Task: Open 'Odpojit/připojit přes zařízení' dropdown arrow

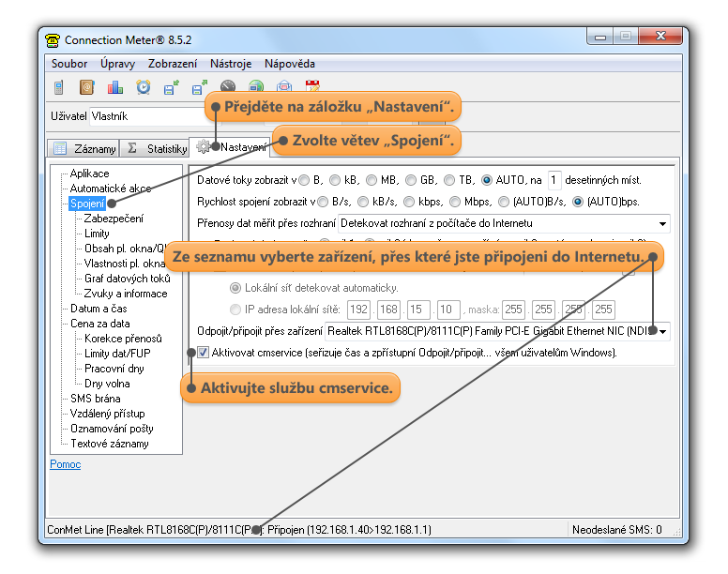Action: point(663,331)
